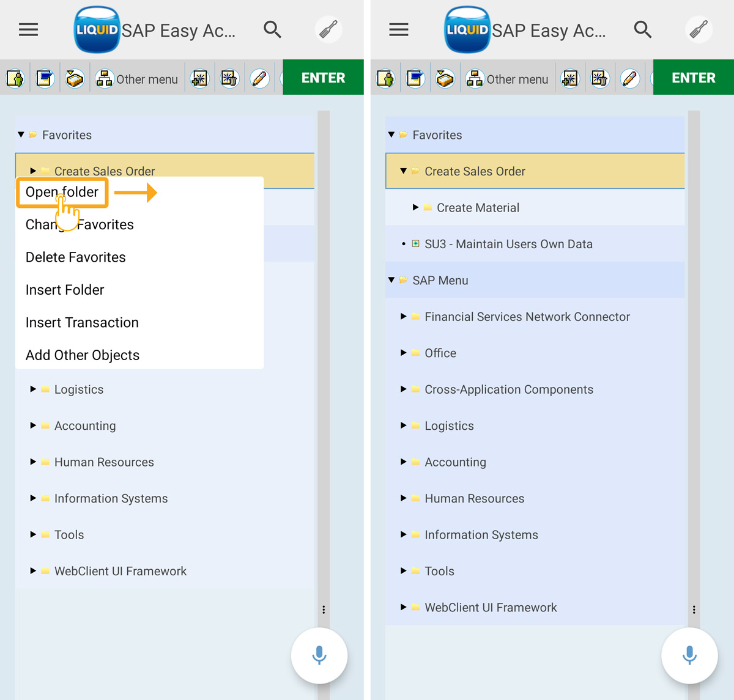Click User Menu icon in left toolbar
The width and height of the screenshot is (734, 700).
point(15,78)
